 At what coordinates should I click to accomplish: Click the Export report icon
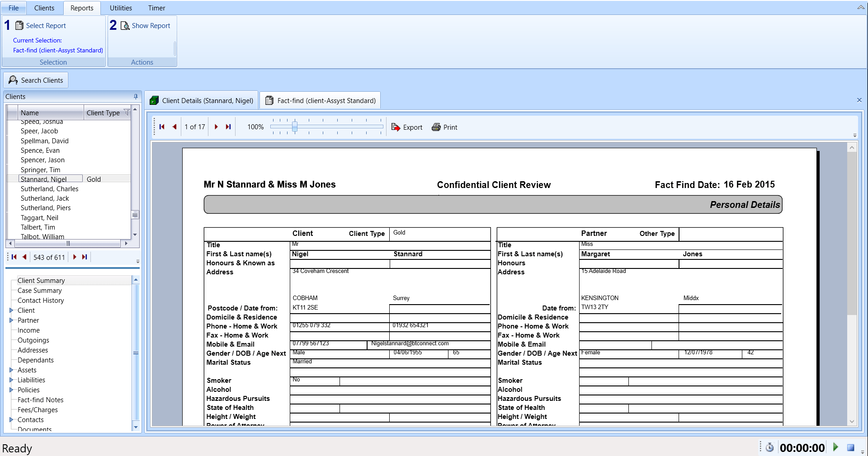pos(396,127)
